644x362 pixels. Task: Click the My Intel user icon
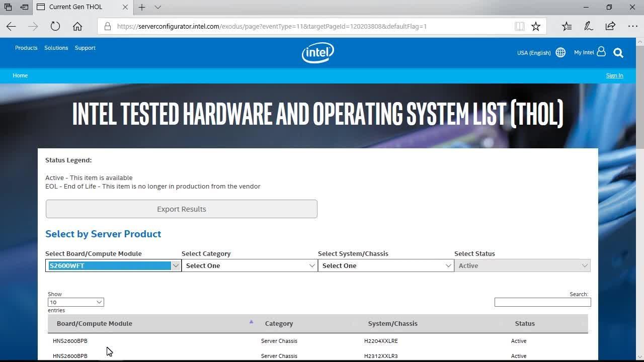601,51
